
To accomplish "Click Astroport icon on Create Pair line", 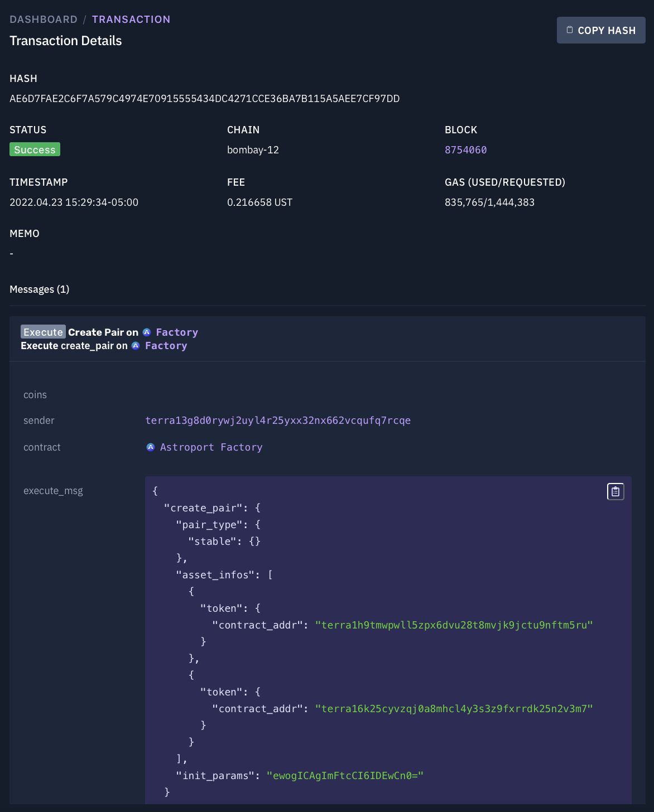I will point(147,332).
